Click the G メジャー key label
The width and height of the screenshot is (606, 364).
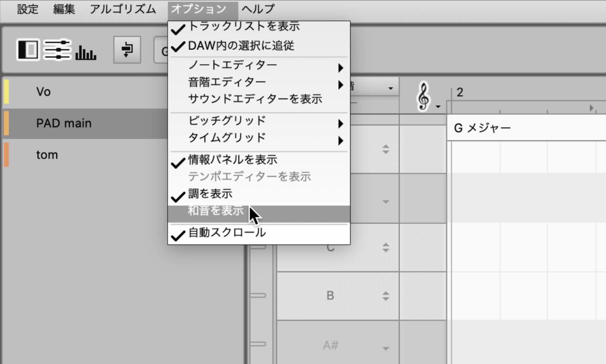[x=482, y=128]
